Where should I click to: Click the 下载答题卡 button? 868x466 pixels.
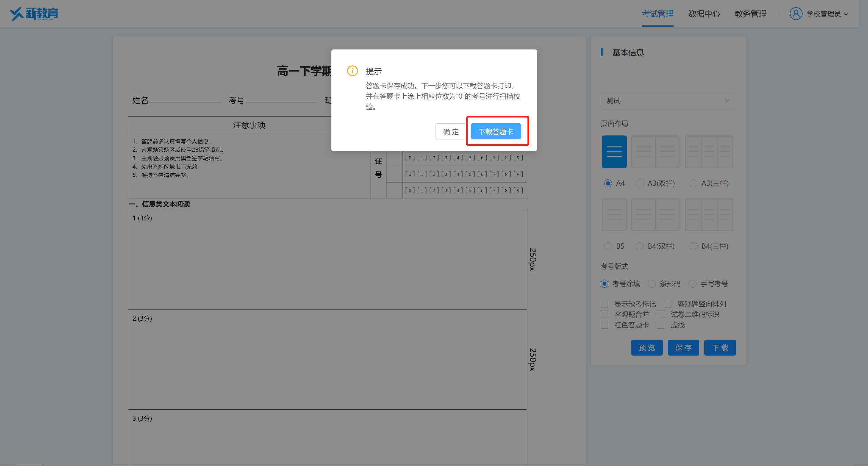(x=495, y=131)
